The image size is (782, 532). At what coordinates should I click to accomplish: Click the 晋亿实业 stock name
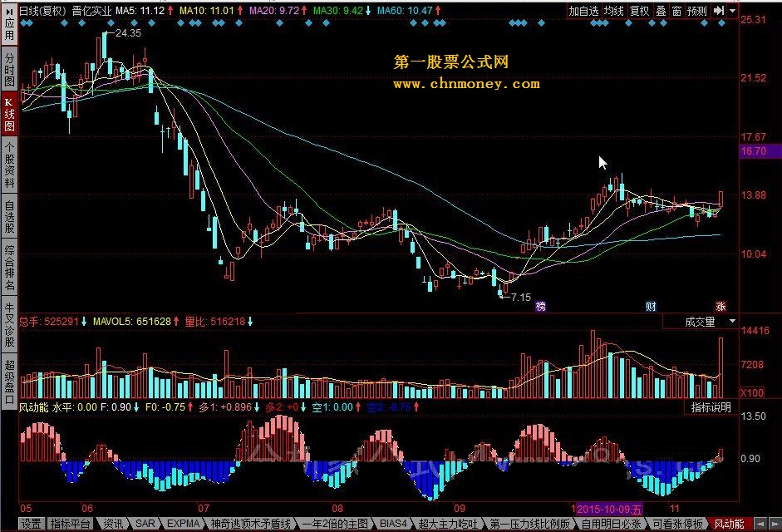[91, 11]
